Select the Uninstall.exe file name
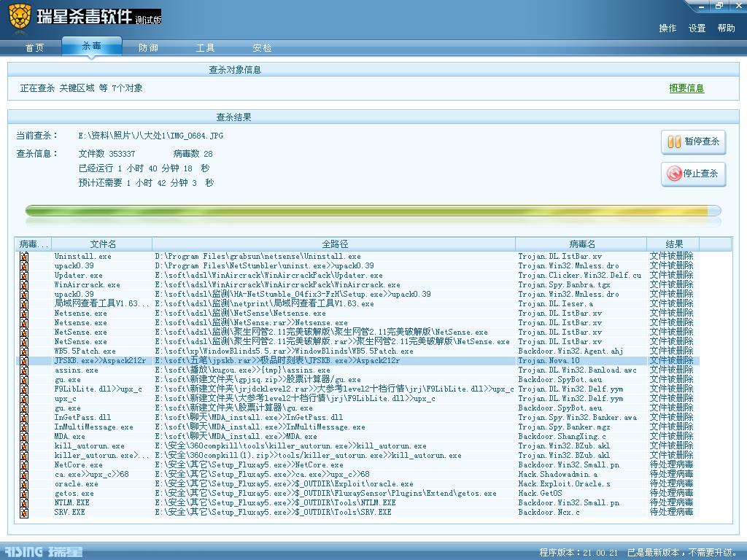 (83, 256)
